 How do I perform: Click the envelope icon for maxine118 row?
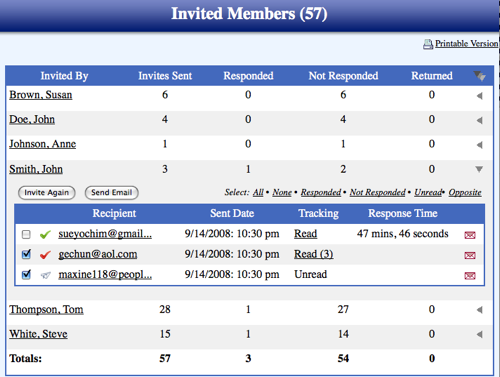(x=470, y=276)
